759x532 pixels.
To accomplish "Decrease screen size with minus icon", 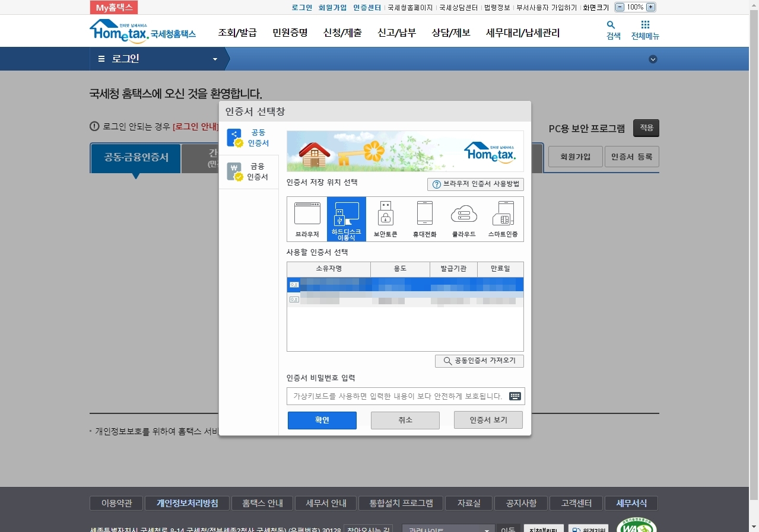I will point(620,7).
